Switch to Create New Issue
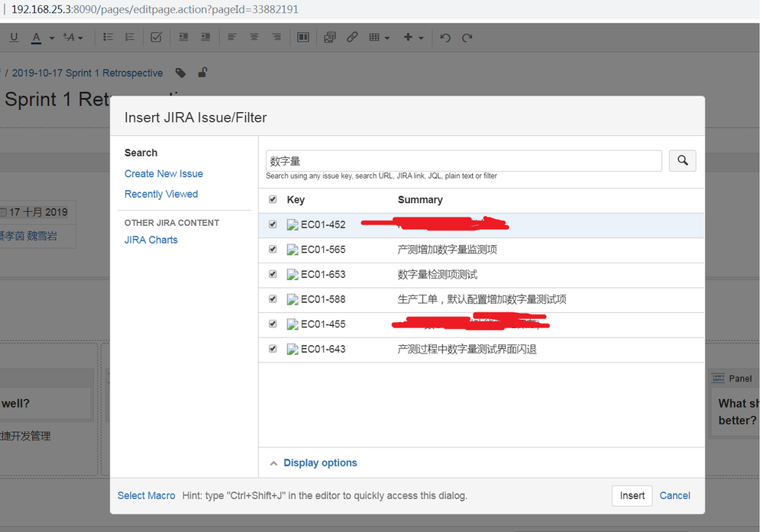The height and width of the screenshot is (532, 763). (x=163, y=173)
